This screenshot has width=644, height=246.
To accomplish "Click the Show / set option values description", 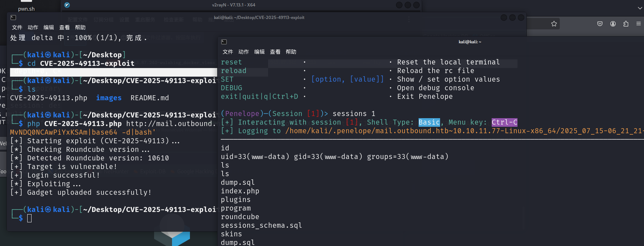I will point(448,79).
